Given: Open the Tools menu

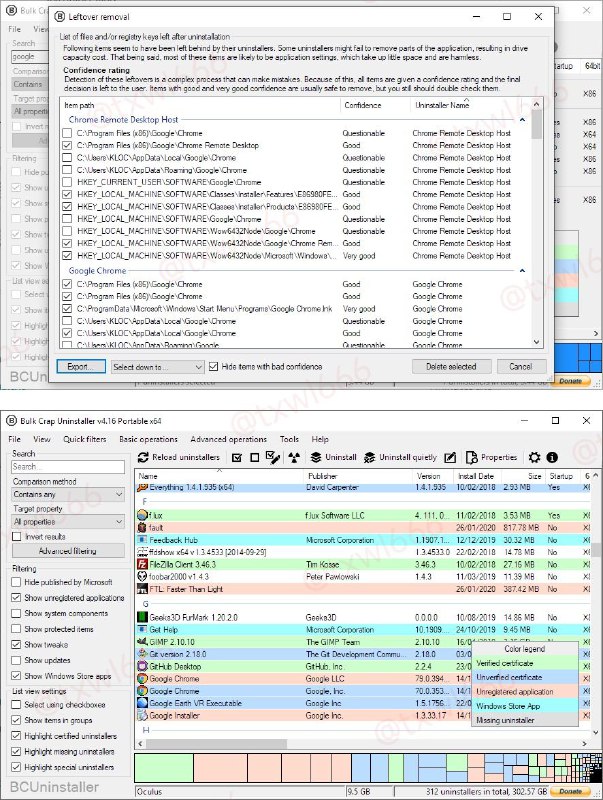Looking at the screenshot, I should (289, 439).
